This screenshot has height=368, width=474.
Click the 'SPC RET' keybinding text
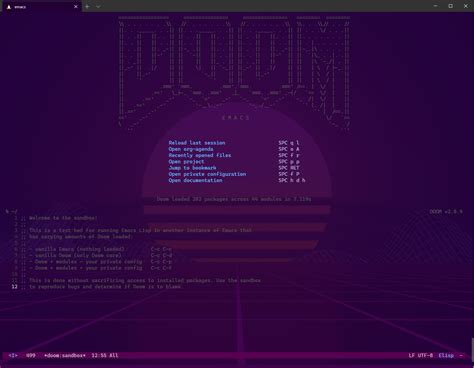(289, 168)
